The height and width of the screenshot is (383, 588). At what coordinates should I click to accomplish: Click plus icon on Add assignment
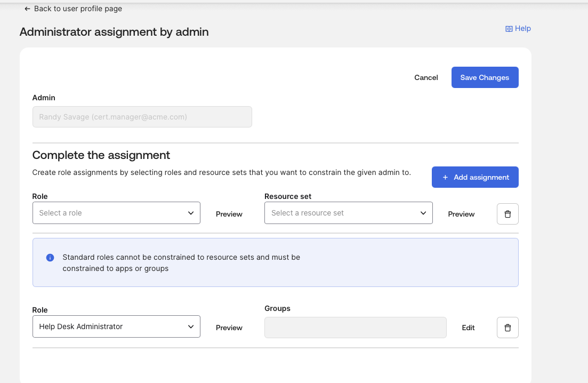coord(445,178)
